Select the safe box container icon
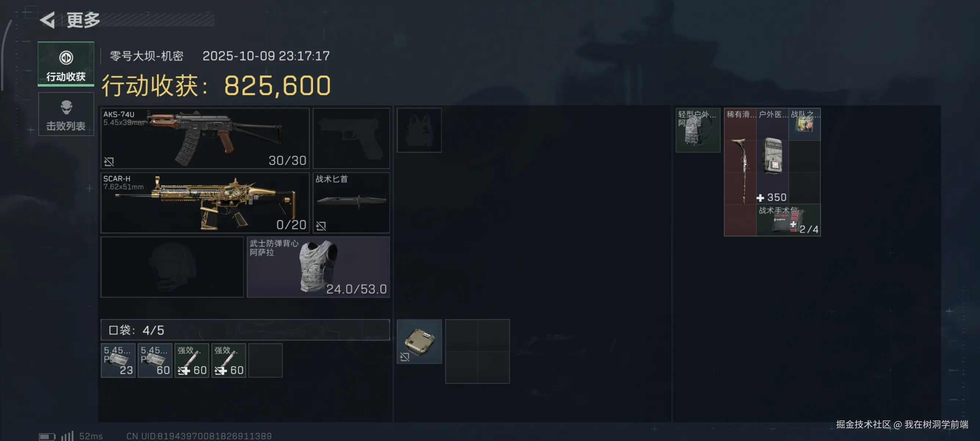 tap(419, 342)
